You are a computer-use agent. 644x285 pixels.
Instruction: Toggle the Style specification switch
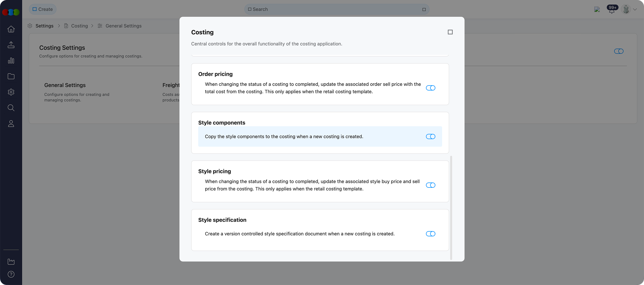tap(431, 234)
